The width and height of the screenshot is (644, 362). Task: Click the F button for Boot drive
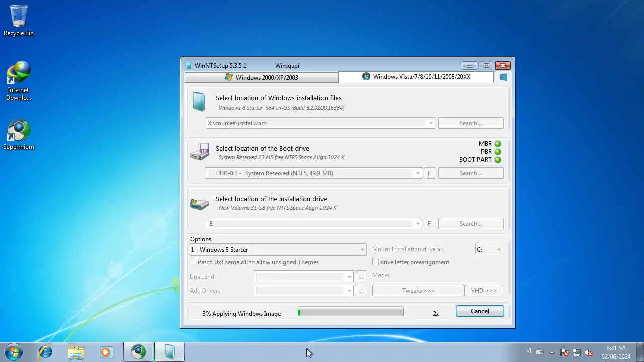pos(429,173)
